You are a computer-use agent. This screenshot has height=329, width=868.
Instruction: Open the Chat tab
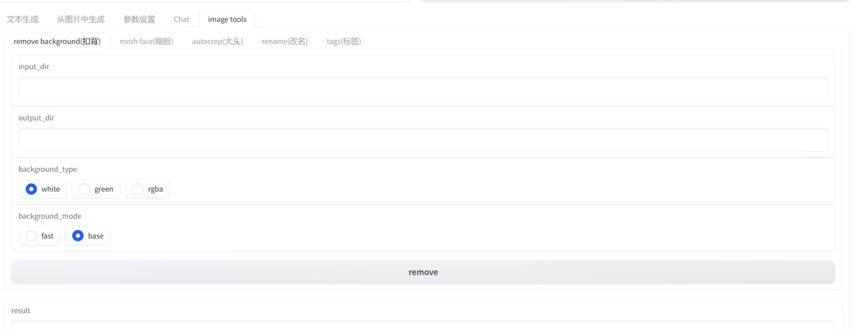[181, 20]
